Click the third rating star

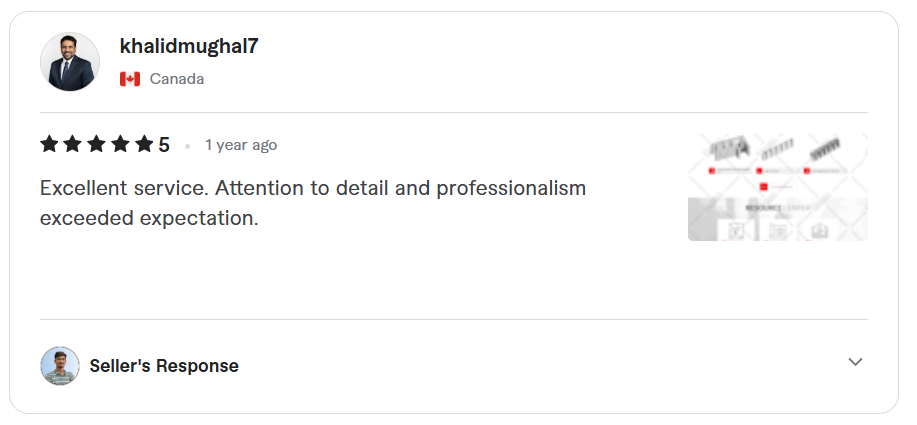click(x=97, y=145)
